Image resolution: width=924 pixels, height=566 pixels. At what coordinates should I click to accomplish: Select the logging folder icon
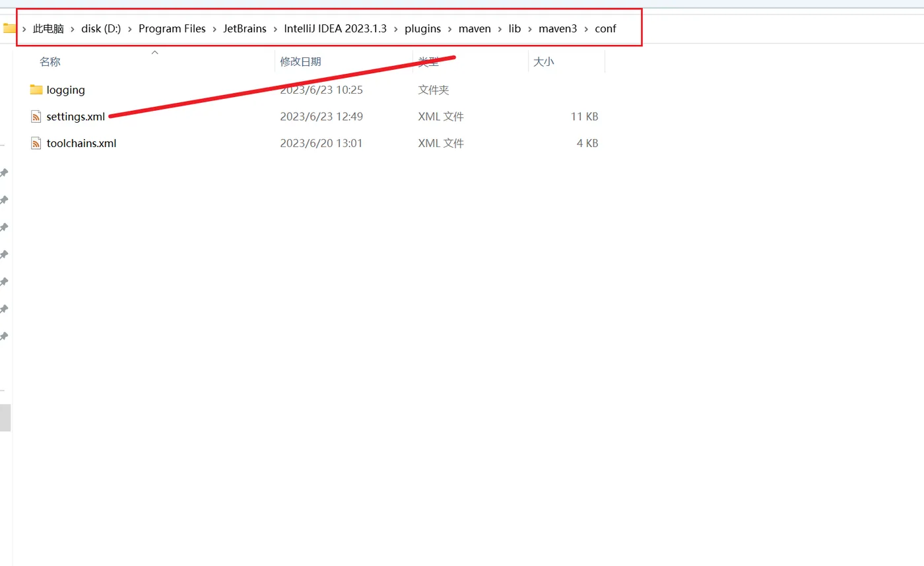(x=36, y=90)
